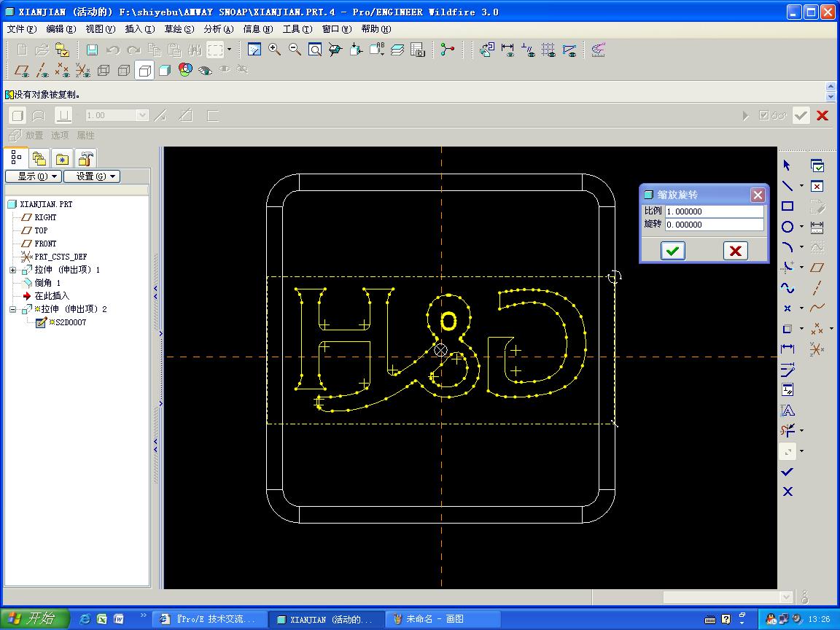
Task: Open the Circle tool flyout arrow
Action: 801,227
